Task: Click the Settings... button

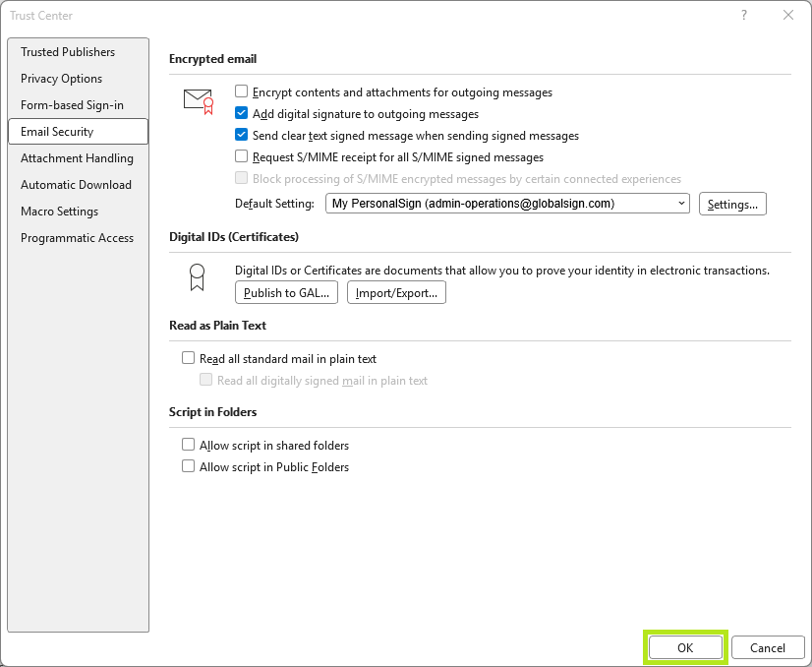Action: point(732,205)
